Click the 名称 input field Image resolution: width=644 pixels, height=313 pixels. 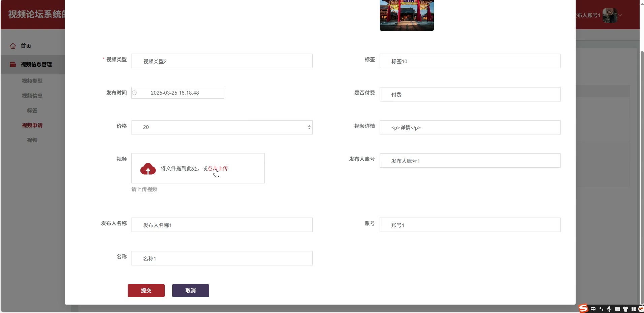222,258
